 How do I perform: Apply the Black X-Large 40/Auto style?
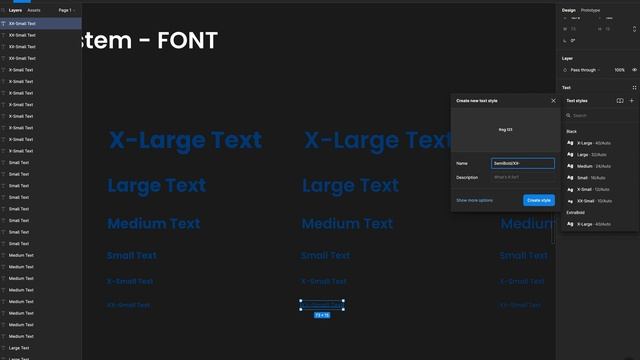594,143
